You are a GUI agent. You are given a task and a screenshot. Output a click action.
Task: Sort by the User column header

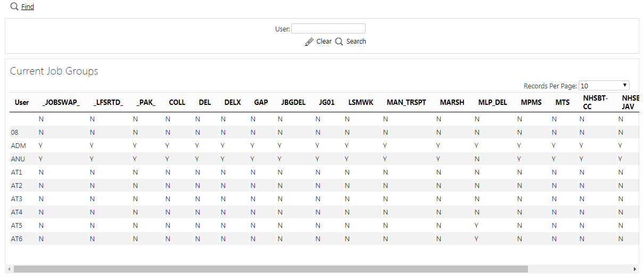click(x=22, y=102)
